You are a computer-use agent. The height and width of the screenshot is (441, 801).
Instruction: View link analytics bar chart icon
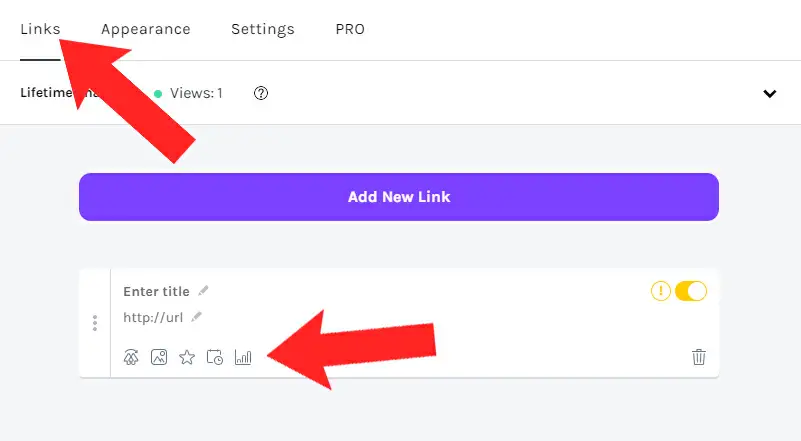click(x=242, y=357)
